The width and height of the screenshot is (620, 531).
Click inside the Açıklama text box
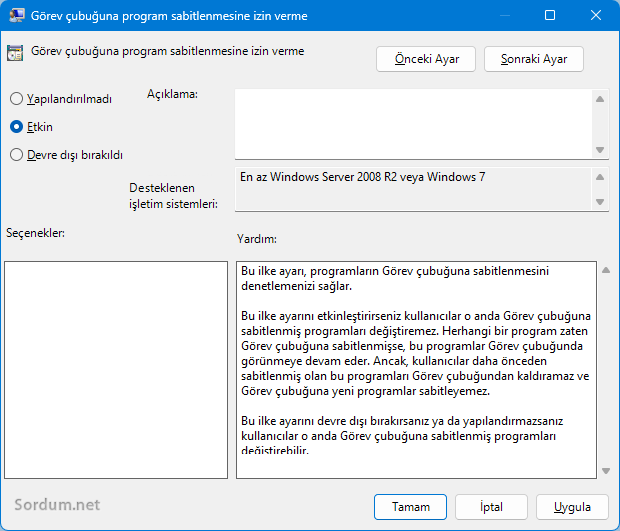413,123
